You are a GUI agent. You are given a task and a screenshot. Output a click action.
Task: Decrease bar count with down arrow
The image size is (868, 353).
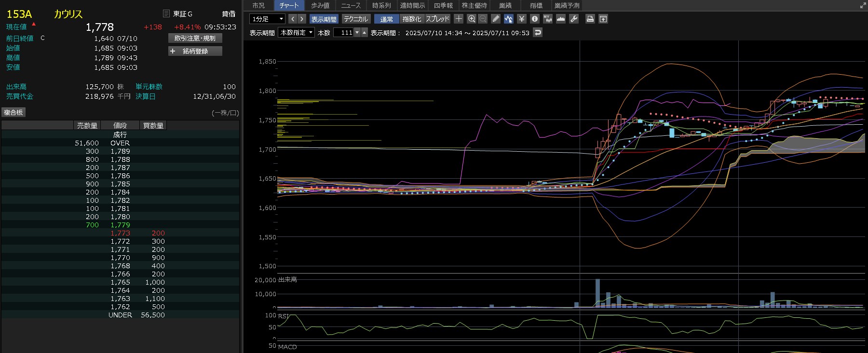point(357,32)
